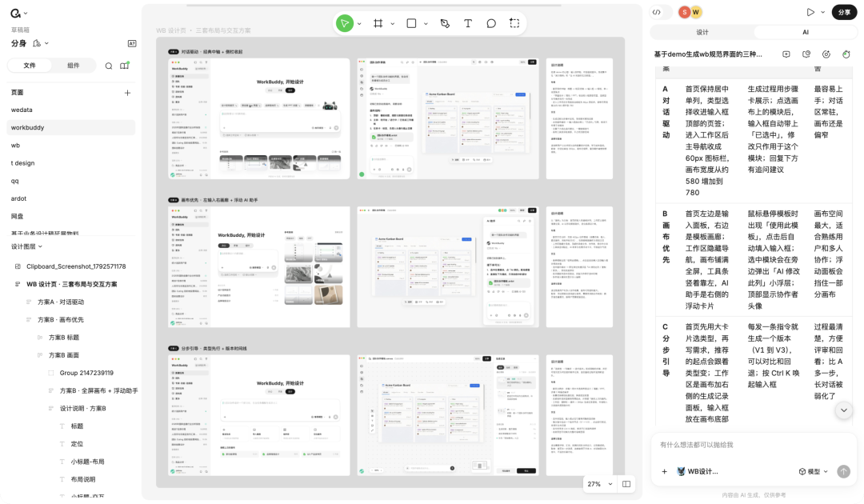The height and width of the screenshot is (504, 864).
Task: Click the AI prompt input field
Action: [753, 445]
